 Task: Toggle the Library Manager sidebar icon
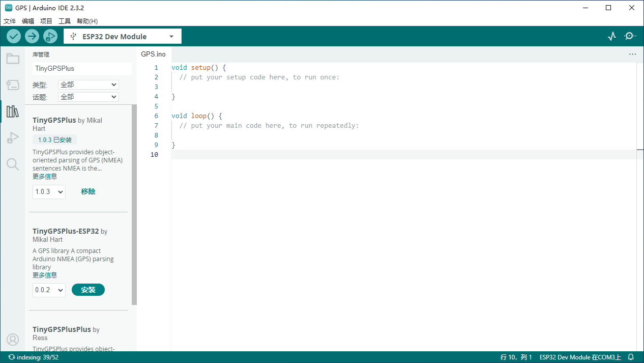[x=13, y=111]
